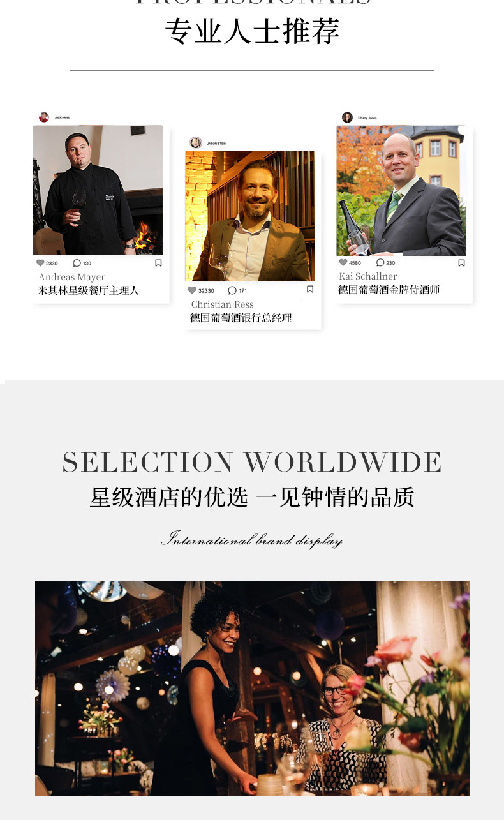This screenshot has height=820, width=504.
Task: Click the Christian Ress name text
Action: point(223,304)
